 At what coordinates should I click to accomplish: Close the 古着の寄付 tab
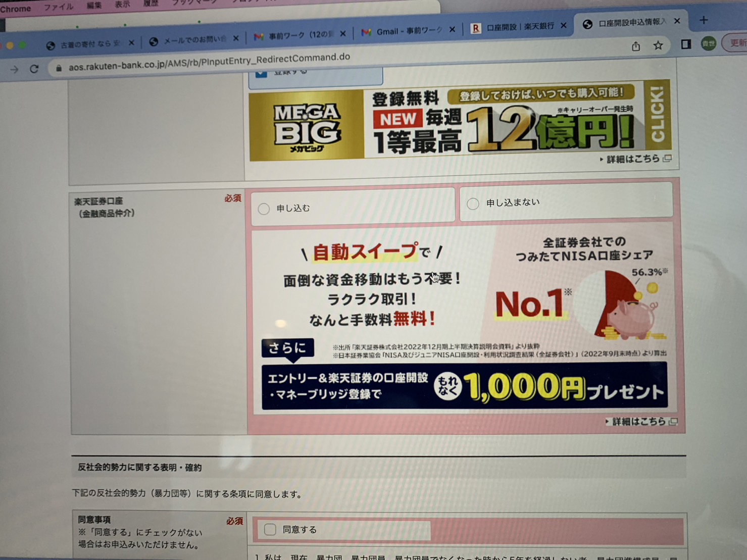[131, 43]
